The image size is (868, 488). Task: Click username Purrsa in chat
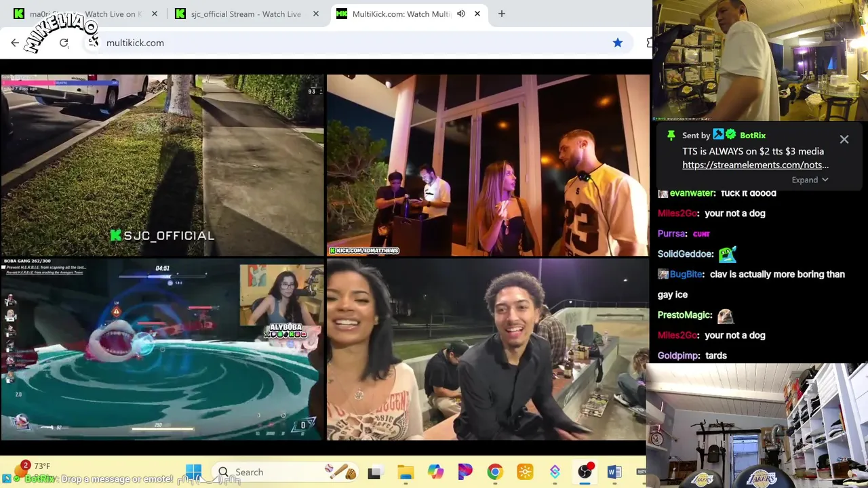pyautogui.click(x=672, y=233)
